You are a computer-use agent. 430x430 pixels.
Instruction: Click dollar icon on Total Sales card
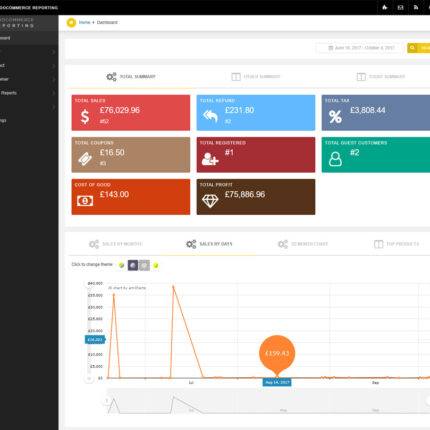pyautogui.click(x=85, y=117)
